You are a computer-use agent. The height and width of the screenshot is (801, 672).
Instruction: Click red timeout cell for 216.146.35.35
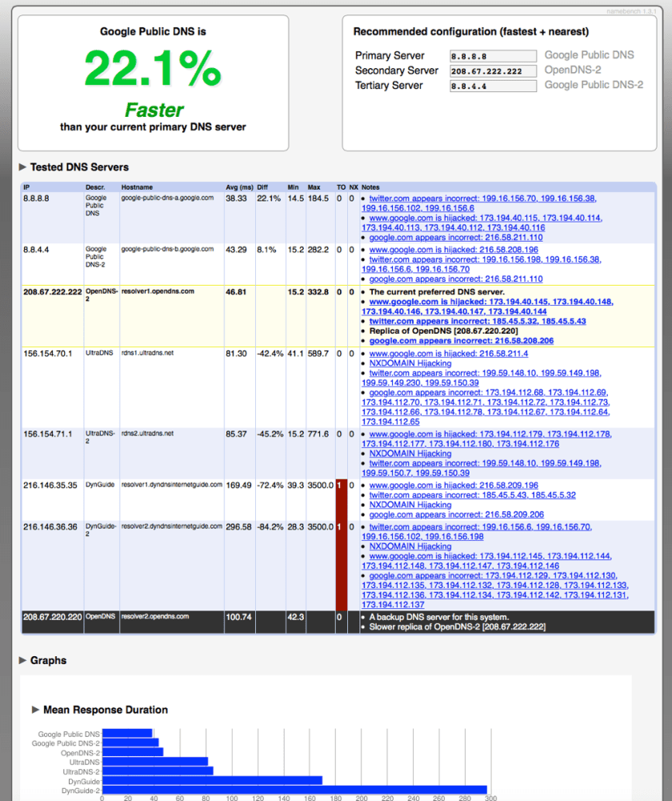(342, 500)
